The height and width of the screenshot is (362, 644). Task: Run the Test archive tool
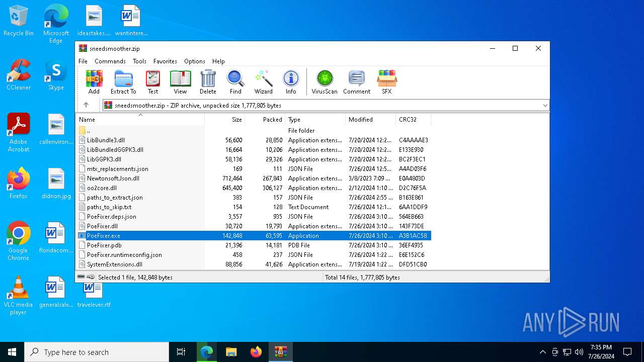[x=153, y=82]
